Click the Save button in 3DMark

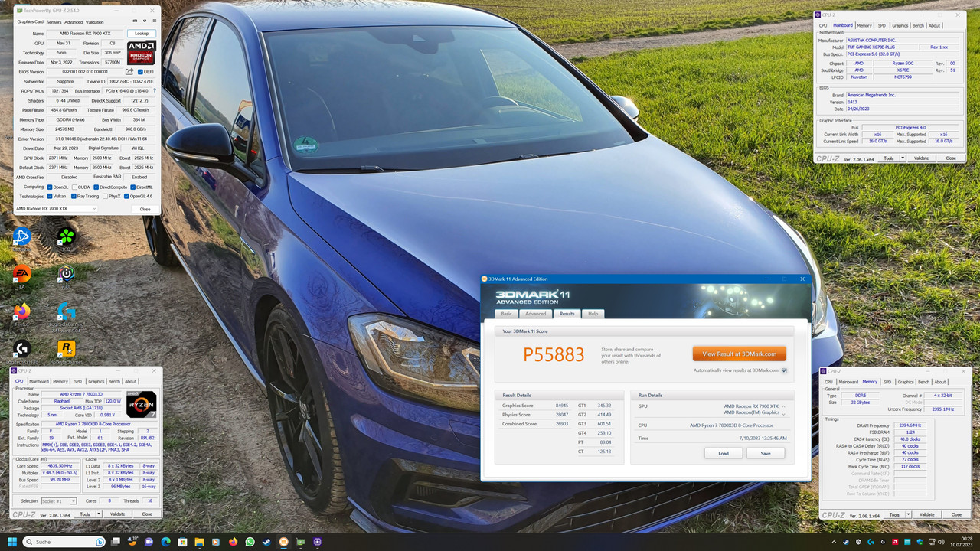(x=766, y=453)
